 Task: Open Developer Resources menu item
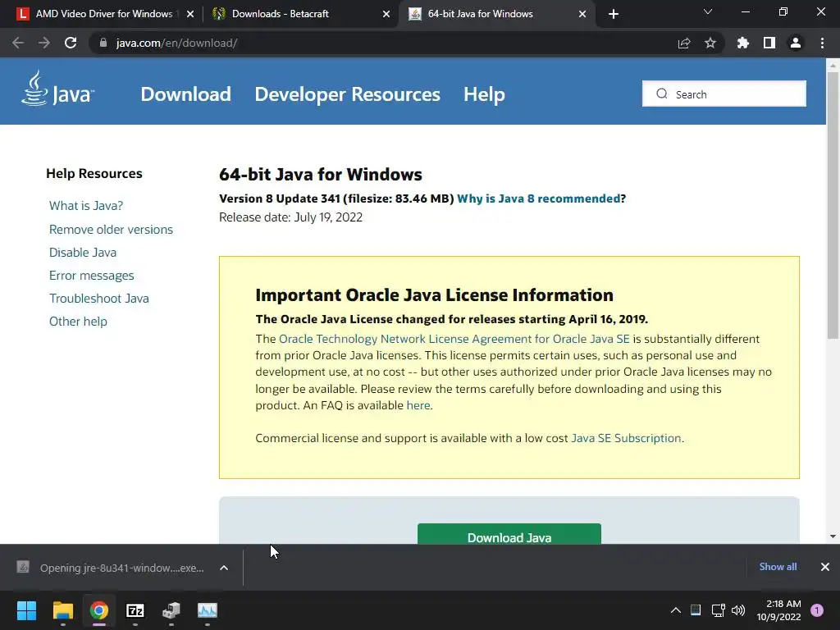click(347, 94)
